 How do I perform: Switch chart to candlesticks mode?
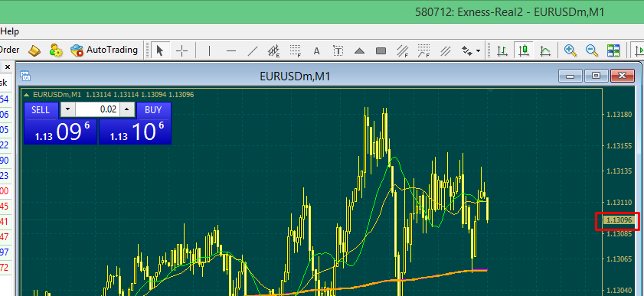click(x=523, y=50)
